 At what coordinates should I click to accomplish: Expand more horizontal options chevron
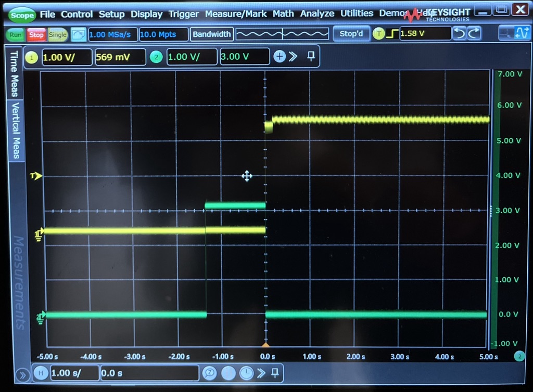[x=261, y=373]
